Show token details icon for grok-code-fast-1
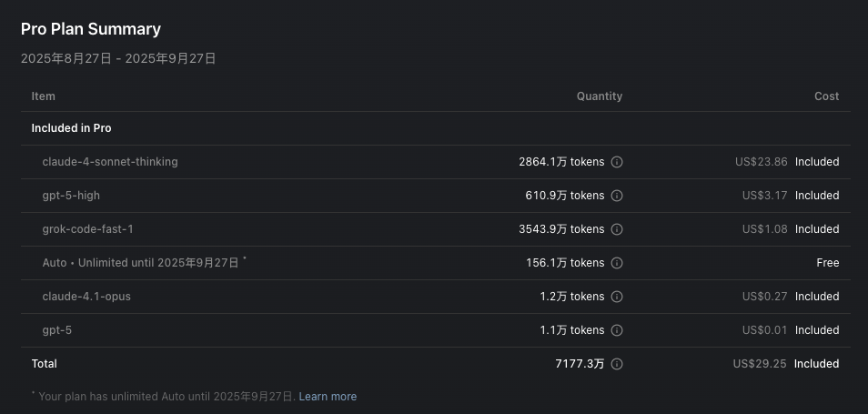This screenshot has height=414, width=868. tap(617, 229)
